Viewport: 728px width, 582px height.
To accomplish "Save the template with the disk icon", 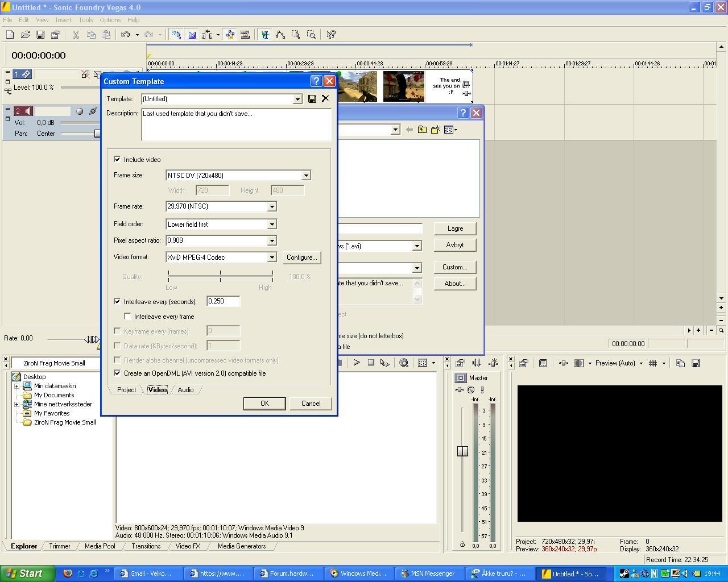I will point(312,99).
